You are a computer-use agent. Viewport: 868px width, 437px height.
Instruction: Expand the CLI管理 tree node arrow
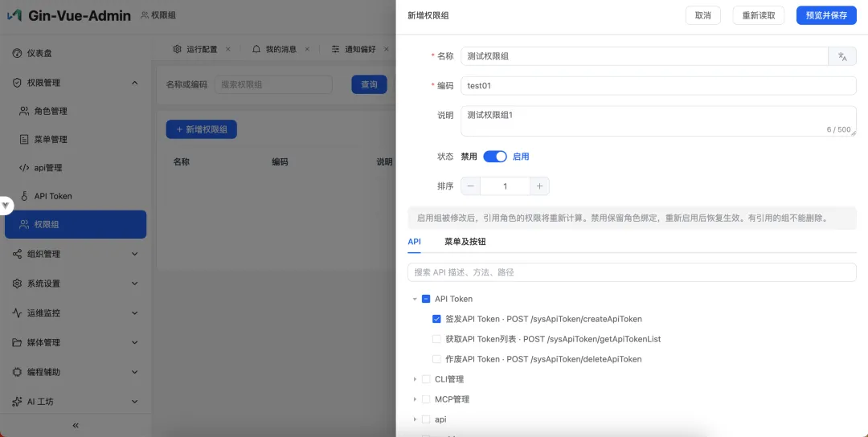tap(415, 379)
